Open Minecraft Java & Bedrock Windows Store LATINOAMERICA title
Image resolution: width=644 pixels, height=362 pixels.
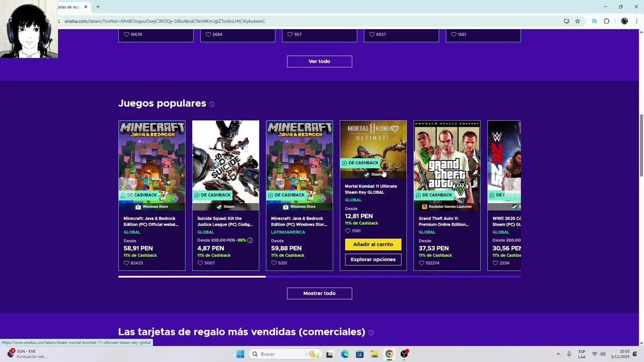299,221
